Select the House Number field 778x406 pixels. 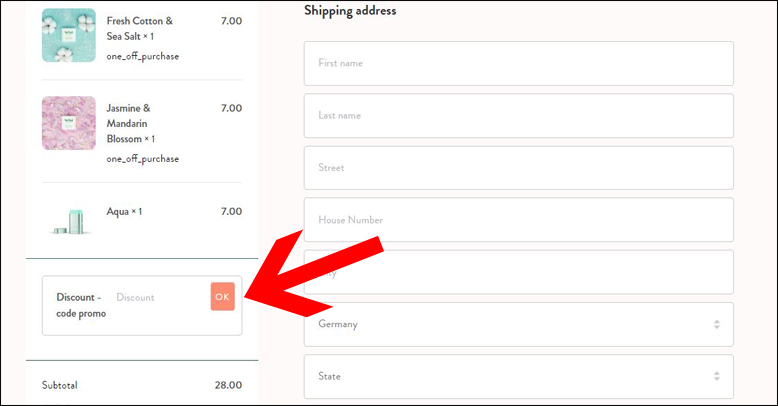tap(519, 220)
